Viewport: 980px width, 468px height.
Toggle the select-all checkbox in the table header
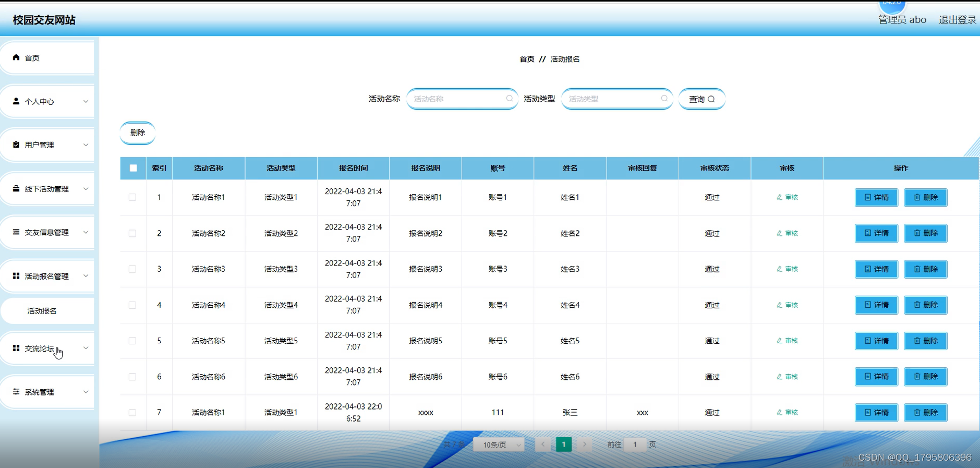(134, 168)
